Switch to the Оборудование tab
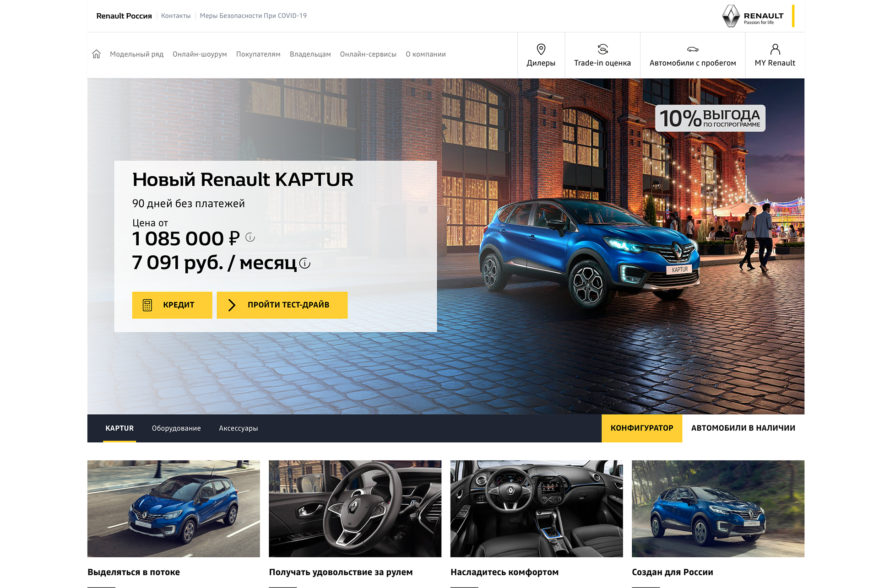Image resolution: width=879 pixels, height=588 pixels. pos(176,428)
